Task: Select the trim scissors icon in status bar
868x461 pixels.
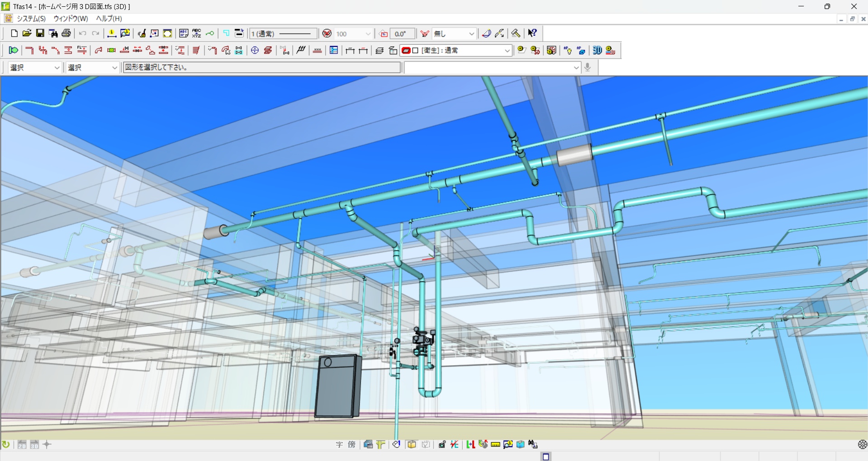Action: pyautogui.click(x=455, y=444)
